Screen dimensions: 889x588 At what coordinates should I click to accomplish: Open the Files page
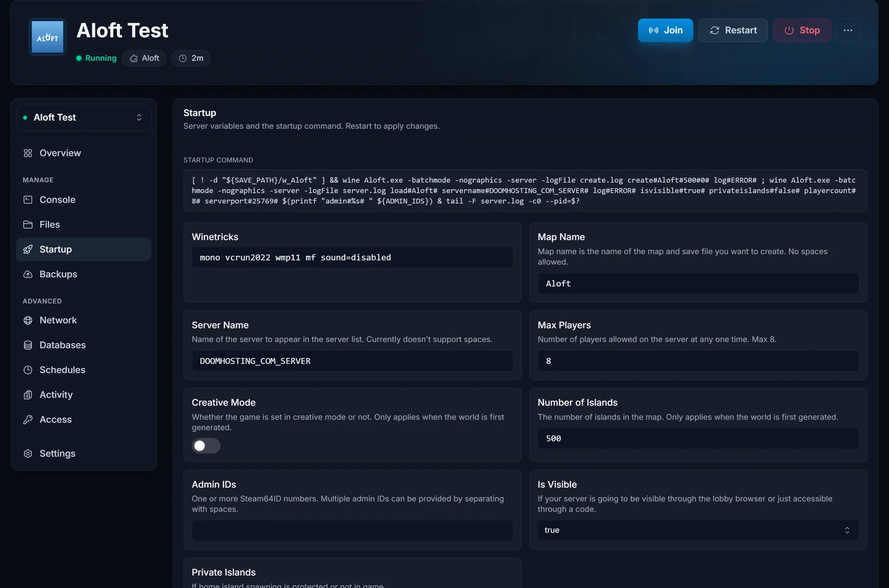click(x=83, y=225)
